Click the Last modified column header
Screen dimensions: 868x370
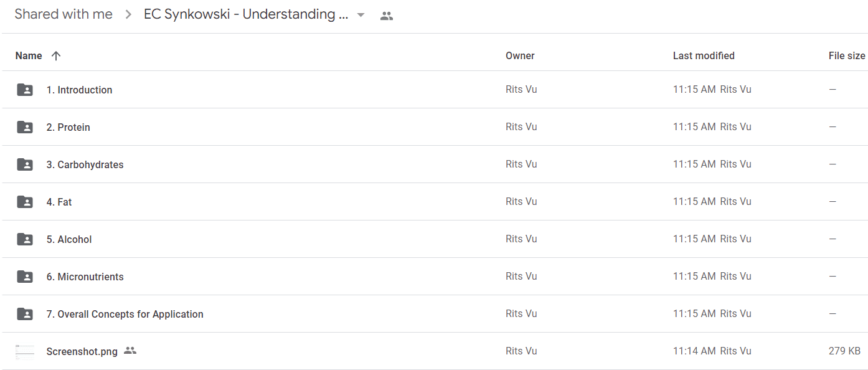[x=704, y=55]
